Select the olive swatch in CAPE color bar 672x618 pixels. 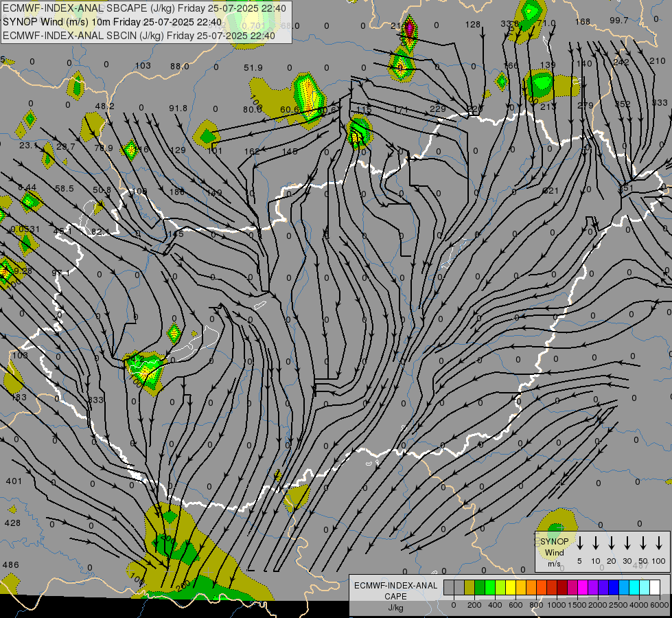pyautogui.click(x=470, y=588)
